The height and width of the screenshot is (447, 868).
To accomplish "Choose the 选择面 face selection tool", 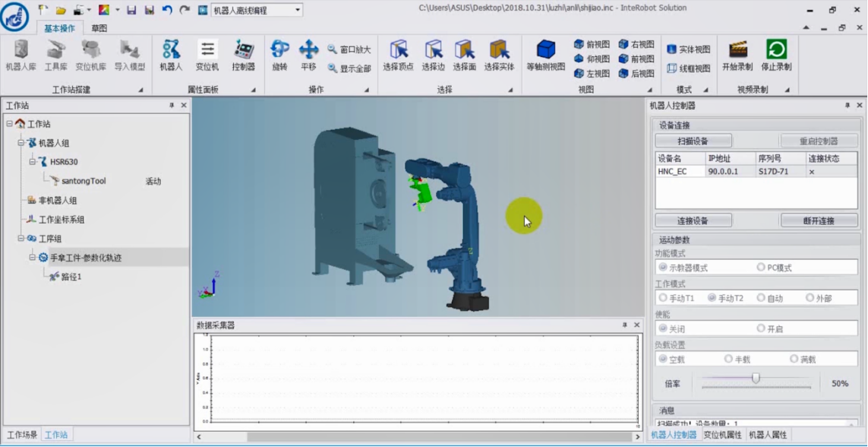I will tap(465, 55).
